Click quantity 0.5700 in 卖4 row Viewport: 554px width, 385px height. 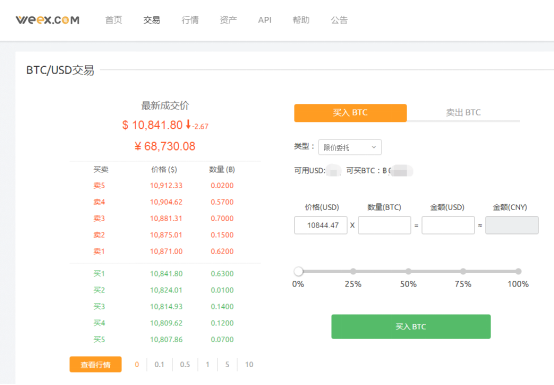[222, 202]
